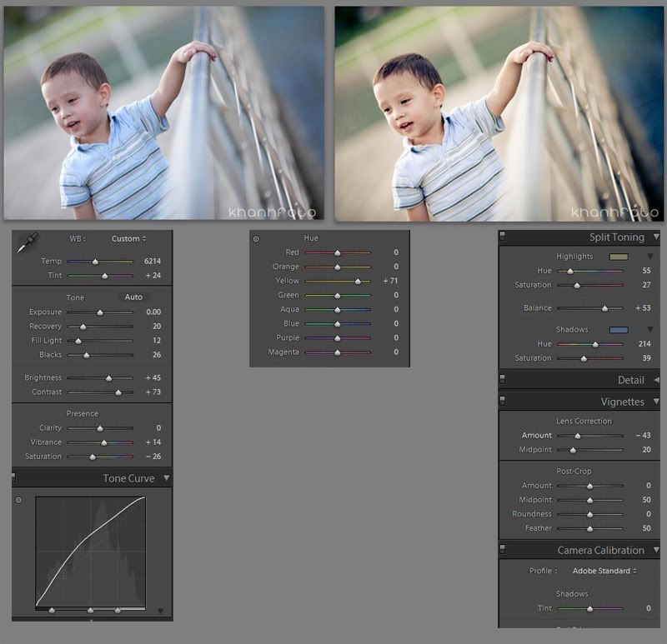Open the Shadows color swatch
The width and height of the screenshot is (667, 644).
coord(618,330)
